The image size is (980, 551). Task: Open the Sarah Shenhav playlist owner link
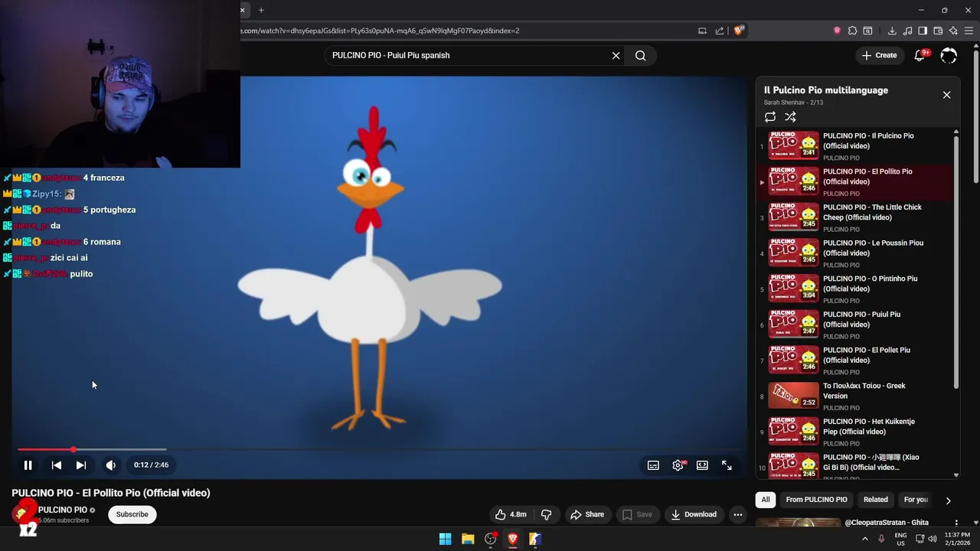[x=784, y=103]
